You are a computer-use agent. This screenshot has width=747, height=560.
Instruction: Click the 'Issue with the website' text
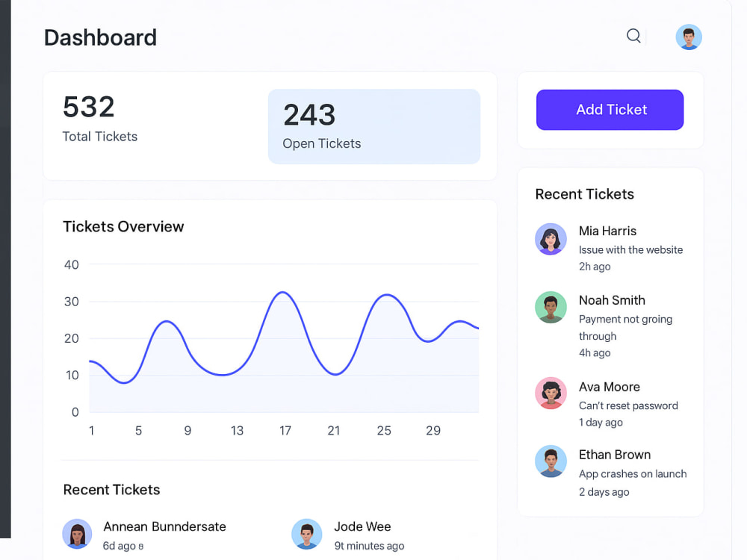tap(630, 250)
